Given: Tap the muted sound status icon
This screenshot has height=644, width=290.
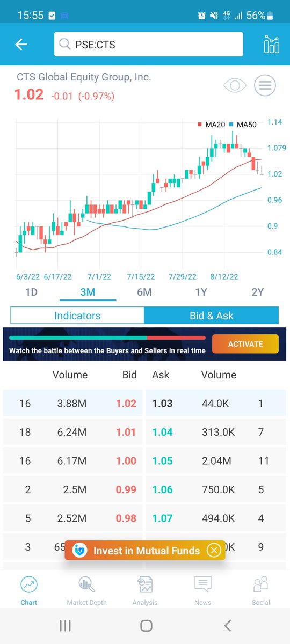Looking at the screenshot, I should [x=215, y=16].
